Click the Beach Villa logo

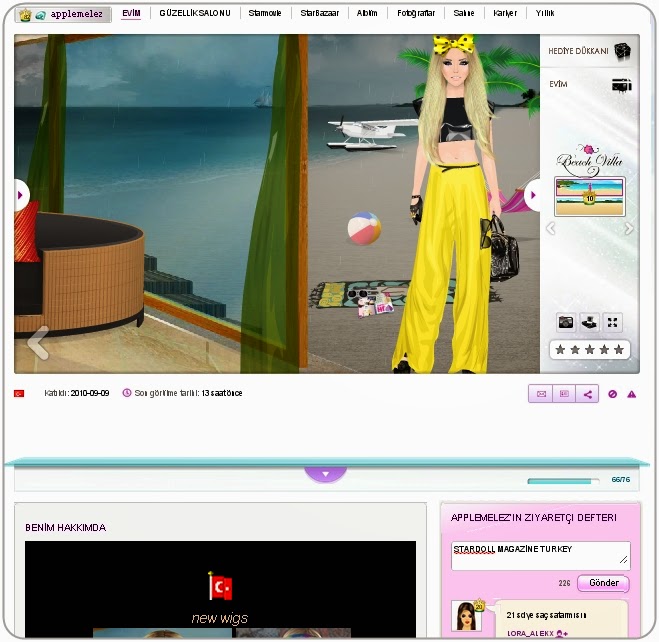(589, 160)
